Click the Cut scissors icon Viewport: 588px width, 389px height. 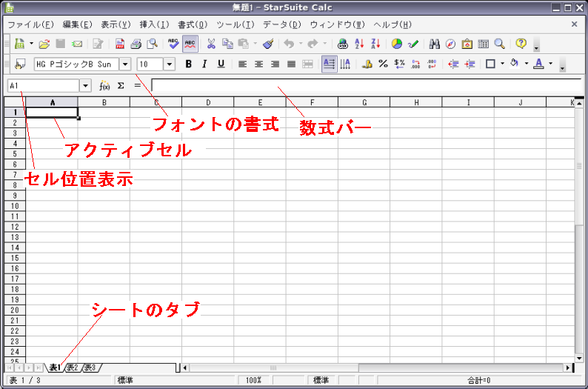pyautogui.click(x=211, y=44)
